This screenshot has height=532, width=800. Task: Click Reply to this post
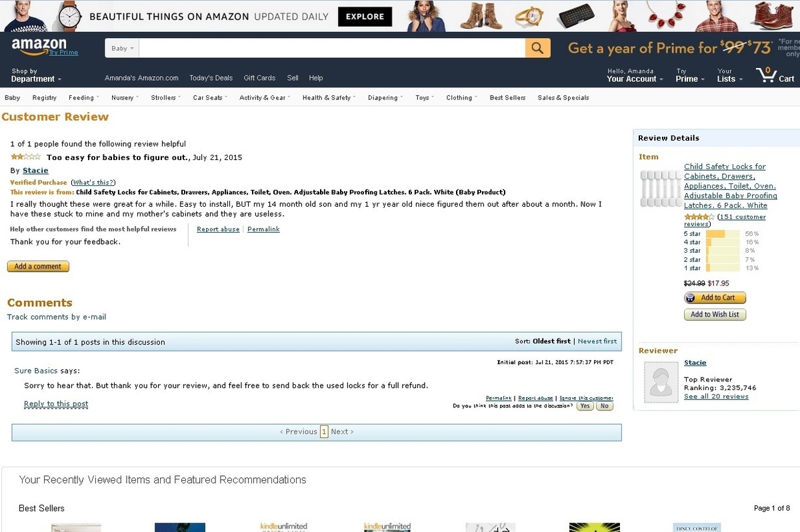pos(56,404)
